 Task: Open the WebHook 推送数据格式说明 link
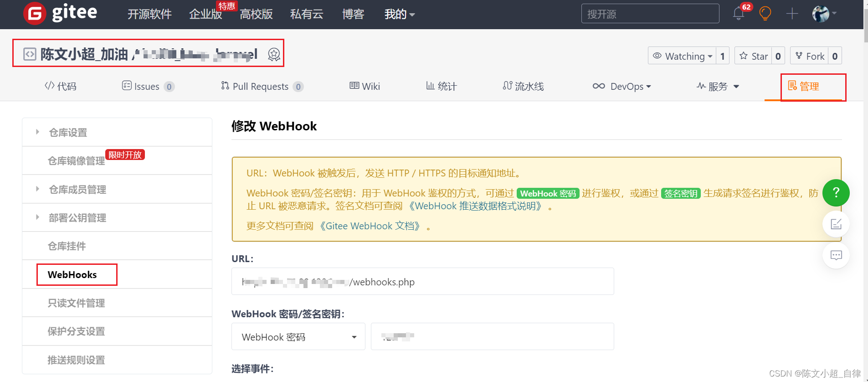[476, 206]
